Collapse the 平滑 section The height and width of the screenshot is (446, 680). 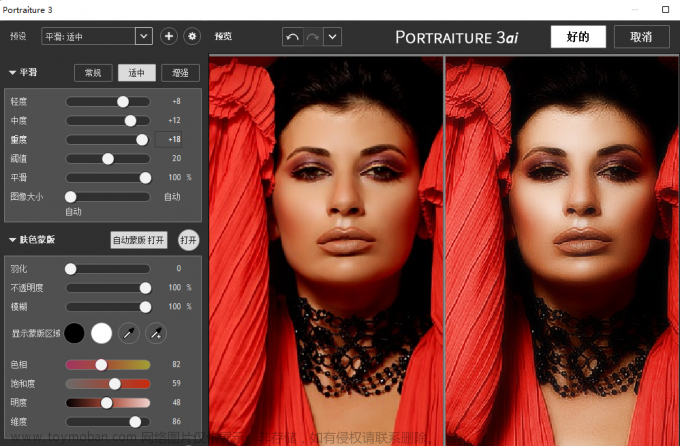point(13,72)
